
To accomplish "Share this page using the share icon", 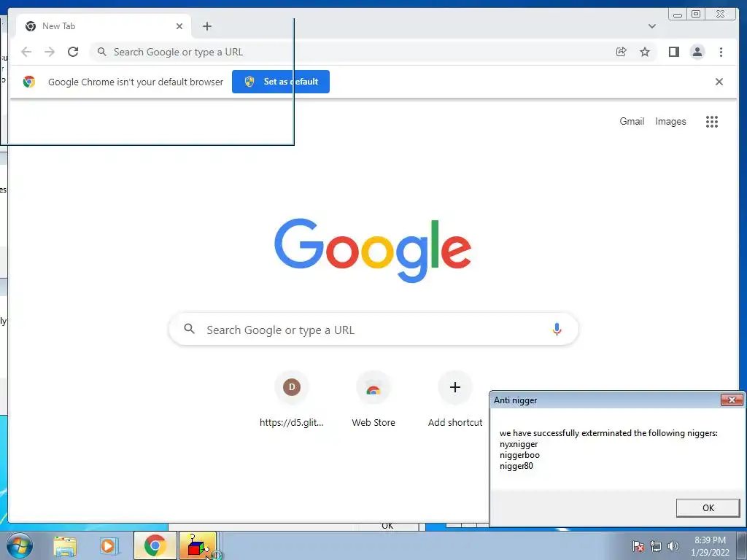I will [622, 52].
